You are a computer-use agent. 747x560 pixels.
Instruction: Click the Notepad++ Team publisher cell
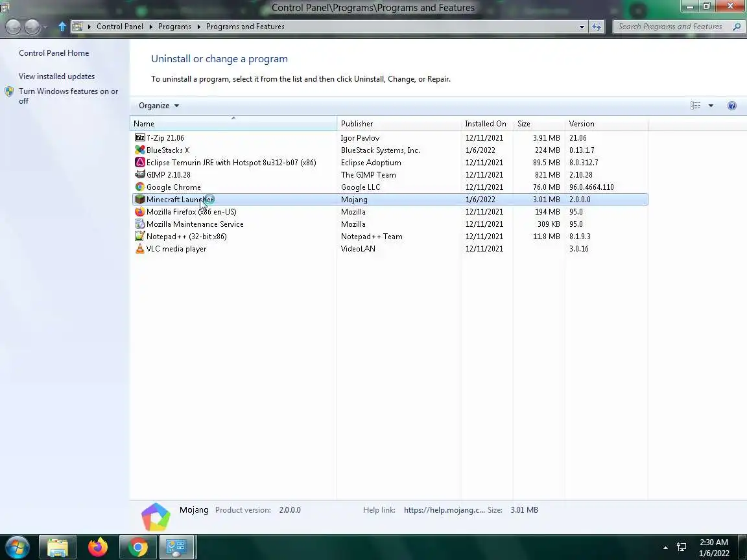(x=372, y=236)
